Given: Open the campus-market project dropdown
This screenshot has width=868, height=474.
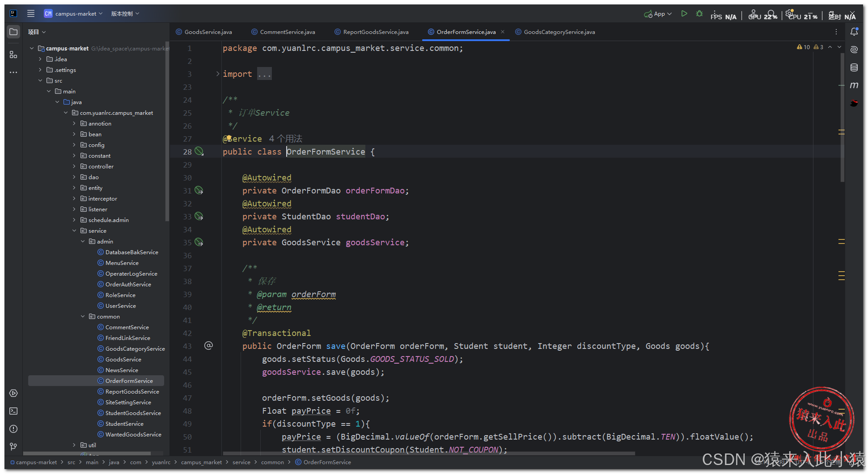Looking at the screenshot, I should tap(73, 13).
